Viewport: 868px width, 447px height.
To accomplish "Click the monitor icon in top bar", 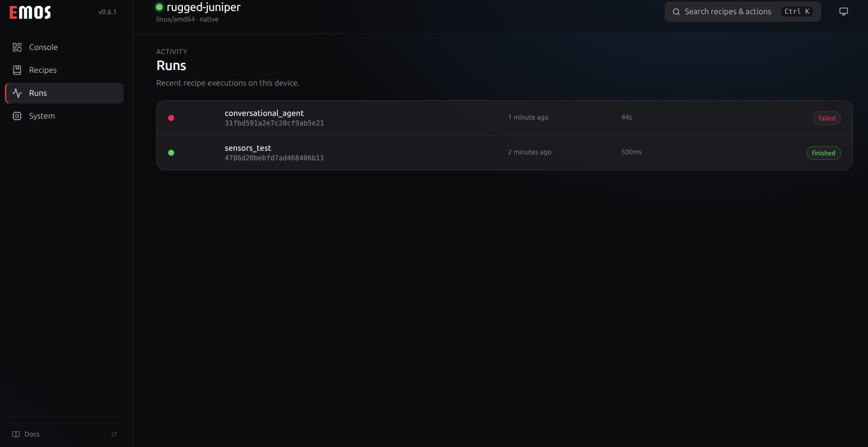I will (x=844, y=11).
